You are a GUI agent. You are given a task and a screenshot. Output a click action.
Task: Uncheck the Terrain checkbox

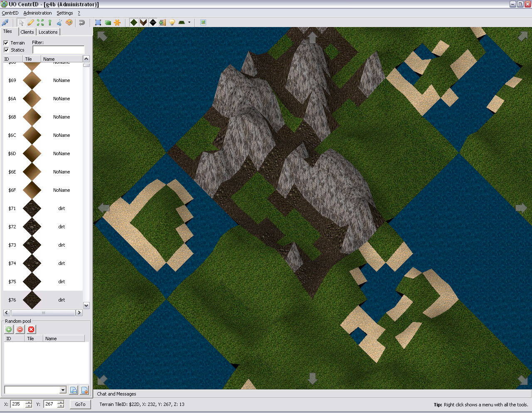point(6,43)
